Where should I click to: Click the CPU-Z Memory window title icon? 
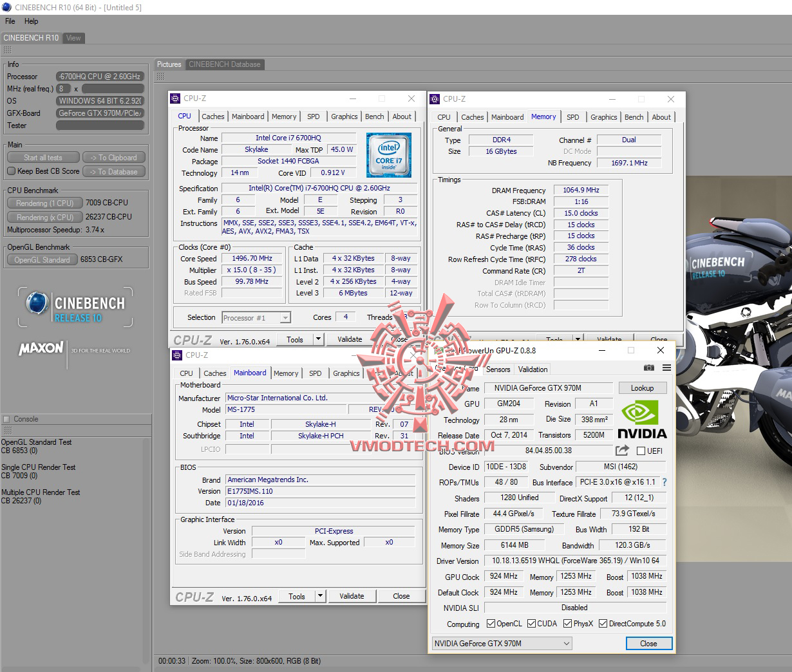pyautogui.click(x=435, y=99)
